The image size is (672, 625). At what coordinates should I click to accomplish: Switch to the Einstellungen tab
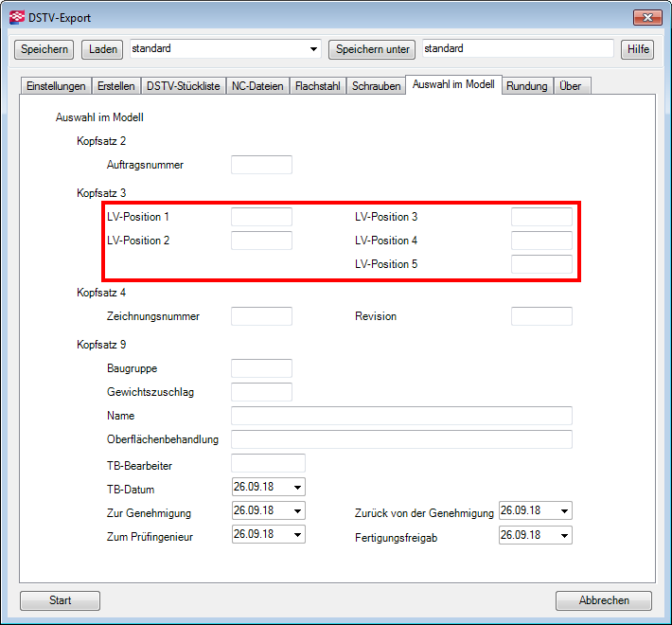pos(56,86)
